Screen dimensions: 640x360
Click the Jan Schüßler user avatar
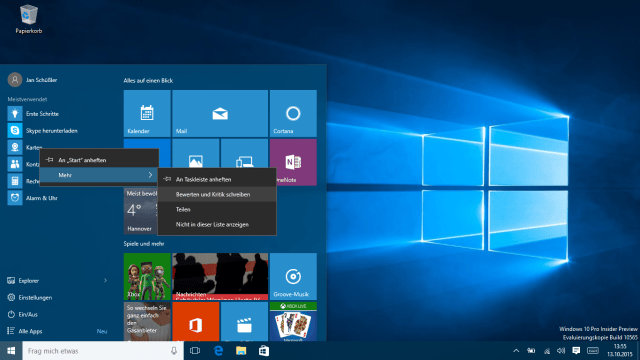point(15,80)
